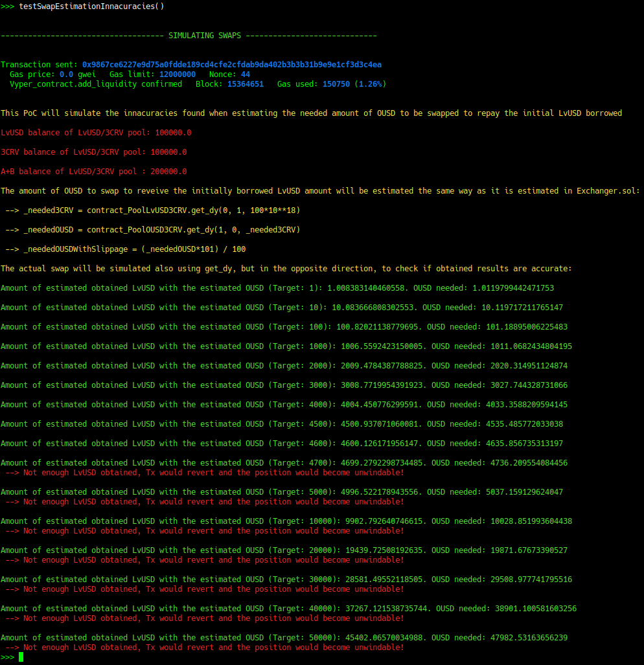Click the Gas used value 150750

coord(336,84)
